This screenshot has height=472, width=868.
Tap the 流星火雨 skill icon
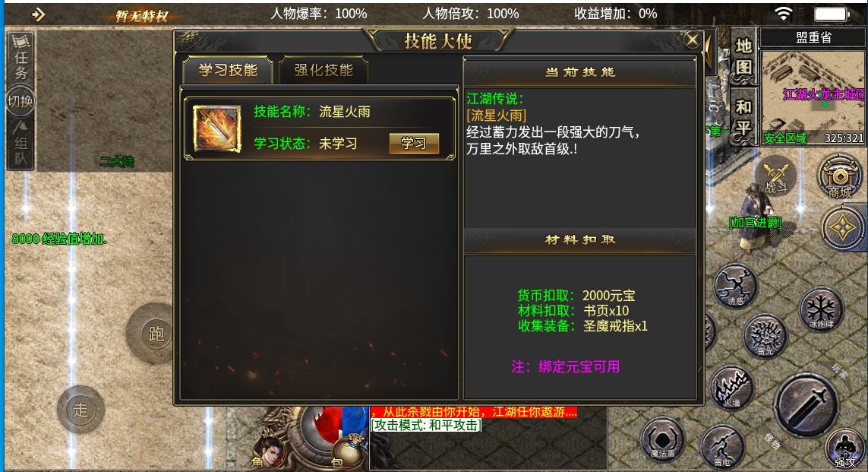(217, 128)
